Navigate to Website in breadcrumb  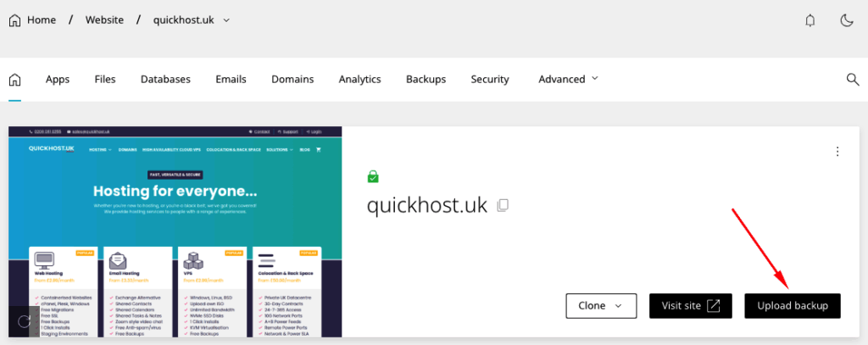(x=104, y=20)
